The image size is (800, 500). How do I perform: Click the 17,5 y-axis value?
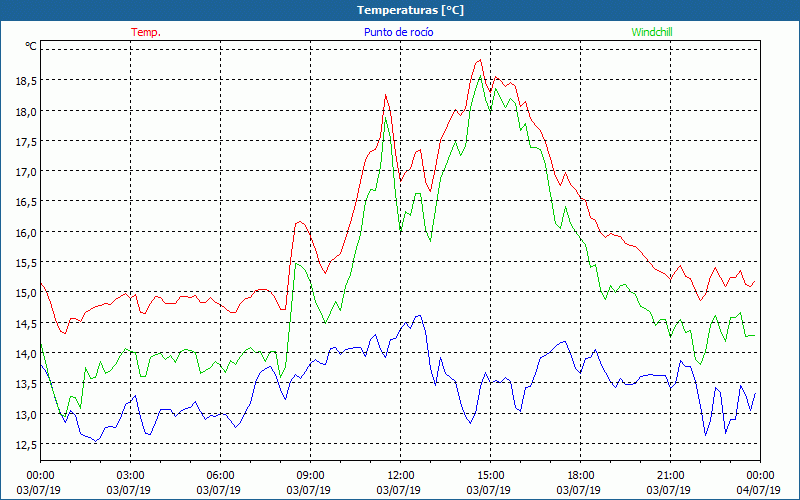tap(24, 141)
